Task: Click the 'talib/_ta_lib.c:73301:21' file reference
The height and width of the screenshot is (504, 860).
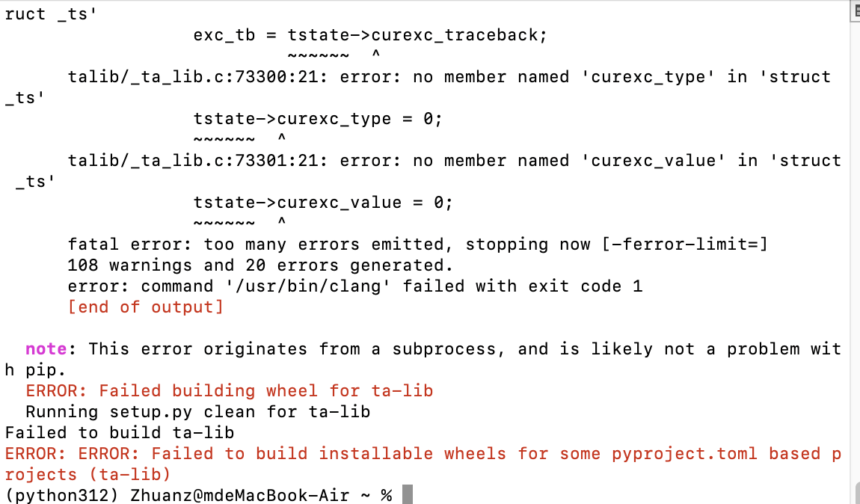Action: point(193,161)
